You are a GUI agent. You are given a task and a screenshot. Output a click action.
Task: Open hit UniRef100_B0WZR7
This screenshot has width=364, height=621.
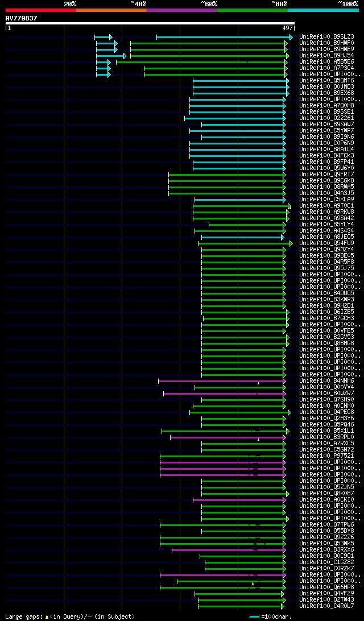326,394
